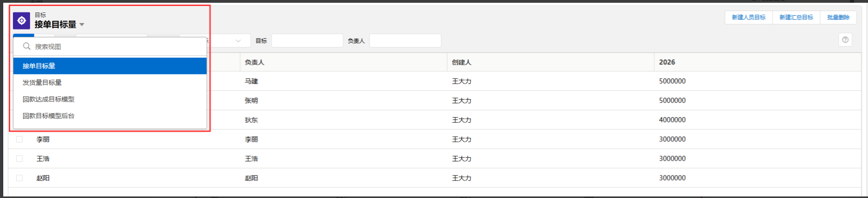Select 回款目标模型后台 in the list
868x198 pixels.
tap(49, 116)
